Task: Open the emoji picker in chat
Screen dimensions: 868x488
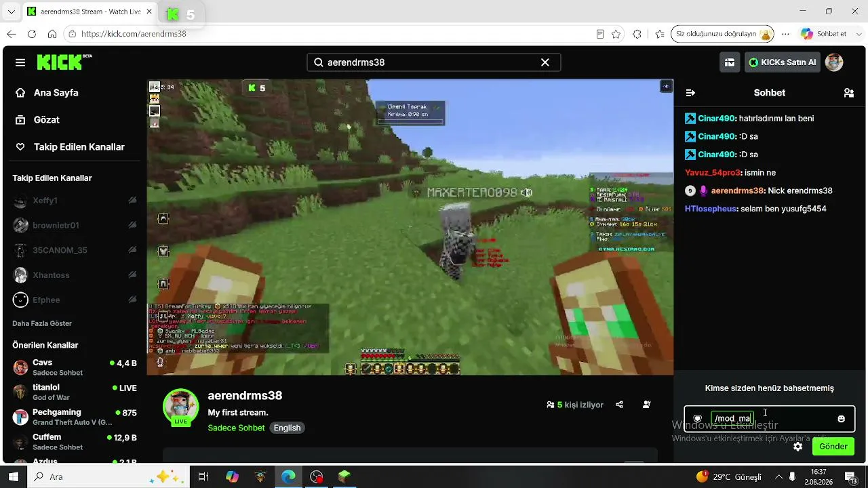Action: 842,419
